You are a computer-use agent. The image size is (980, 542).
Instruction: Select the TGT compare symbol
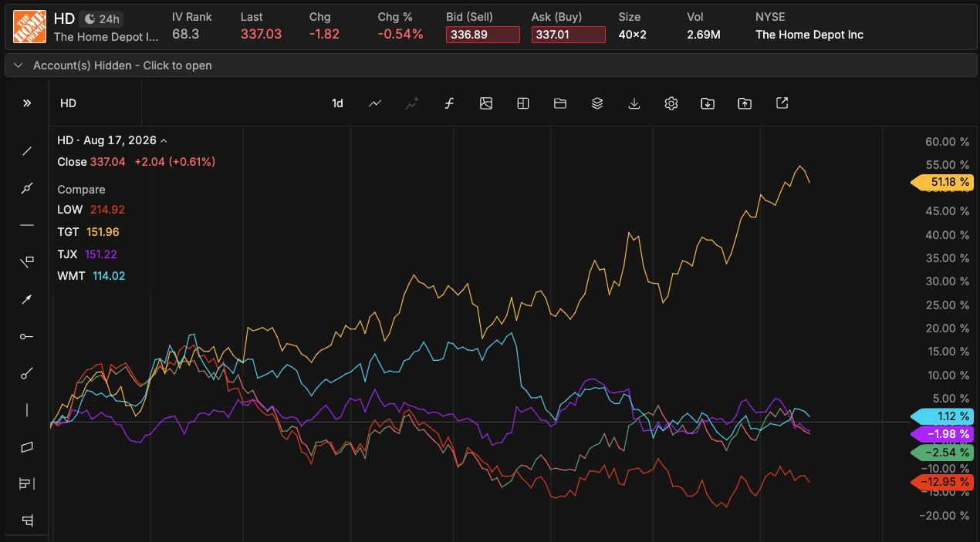click(68, 232)
